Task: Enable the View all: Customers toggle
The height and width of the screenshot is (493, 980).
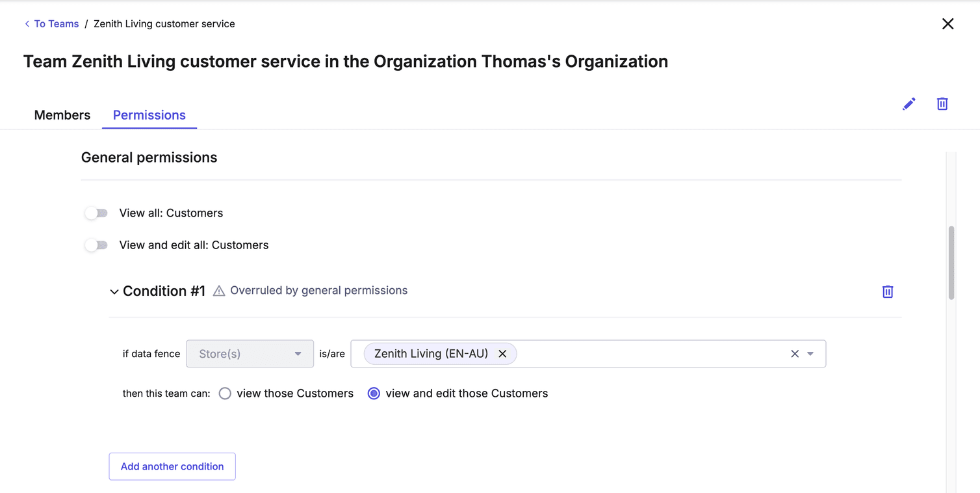Action: coord(96,213)
